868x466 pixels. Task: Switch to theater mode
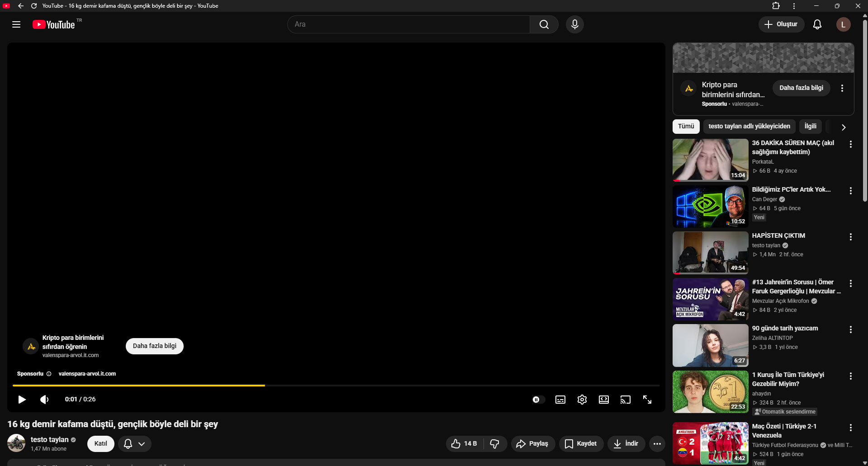point(604,400)
